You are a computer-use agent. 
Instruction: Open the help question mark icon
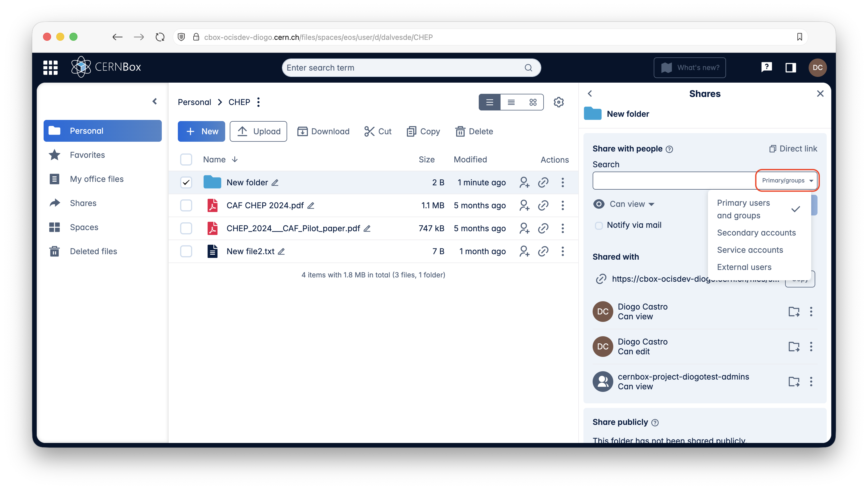tap(766, 67)
